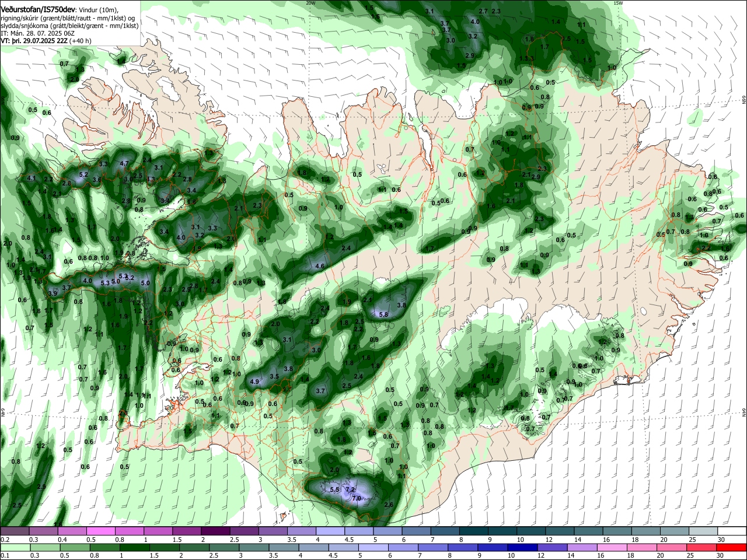747x560 pixels.
Task: Click the '4.9' precipitation value on the map
Action: [254, 381]
